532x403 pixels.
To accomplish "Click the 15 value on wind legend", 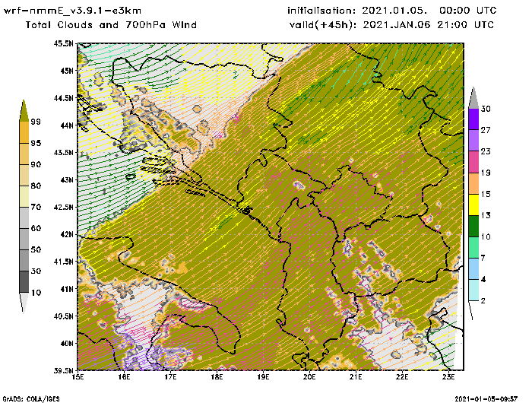I will [x=486, y=194].
